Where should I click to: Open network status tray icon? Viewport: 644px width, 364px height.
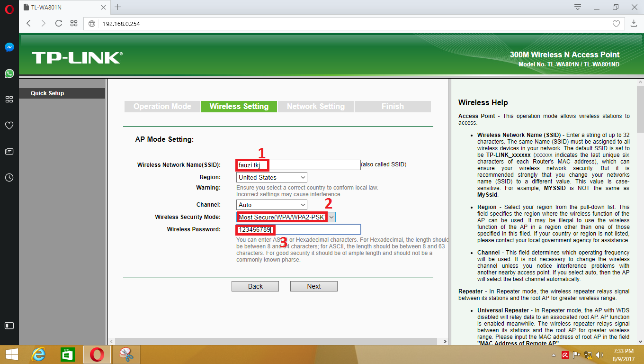[x=589, y=355]
